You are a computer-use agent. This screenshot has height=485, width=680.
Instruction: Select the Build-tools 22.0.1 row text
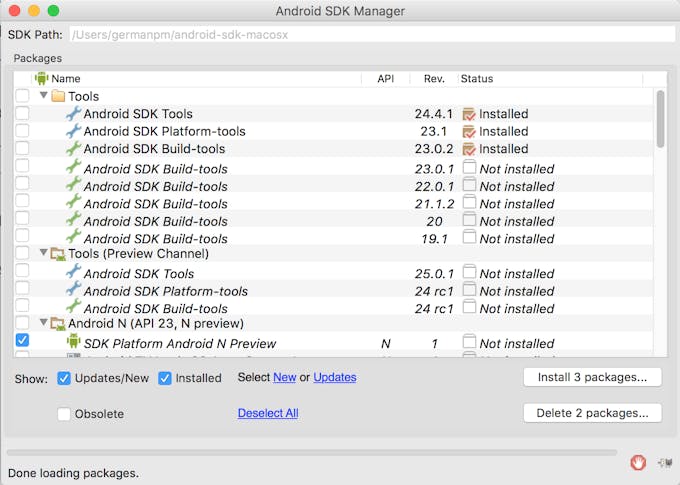tap(156, 187)
